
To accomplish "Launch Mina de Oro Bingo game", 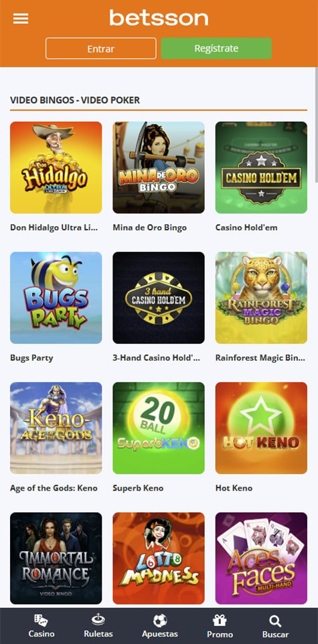I will 159,167.
